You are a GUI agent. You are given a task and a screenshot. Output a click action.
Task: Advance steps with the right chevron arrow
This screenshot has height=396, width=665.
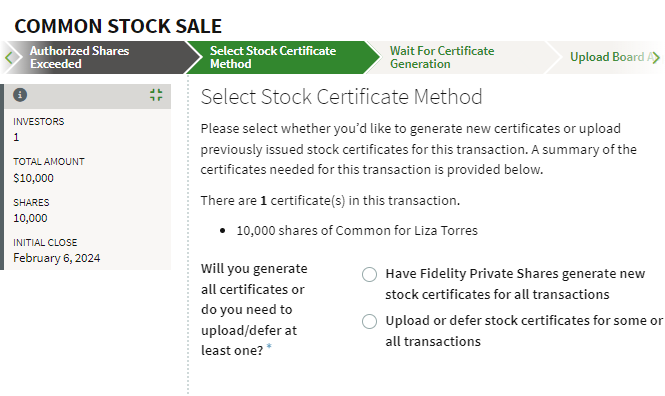(656, 57)
